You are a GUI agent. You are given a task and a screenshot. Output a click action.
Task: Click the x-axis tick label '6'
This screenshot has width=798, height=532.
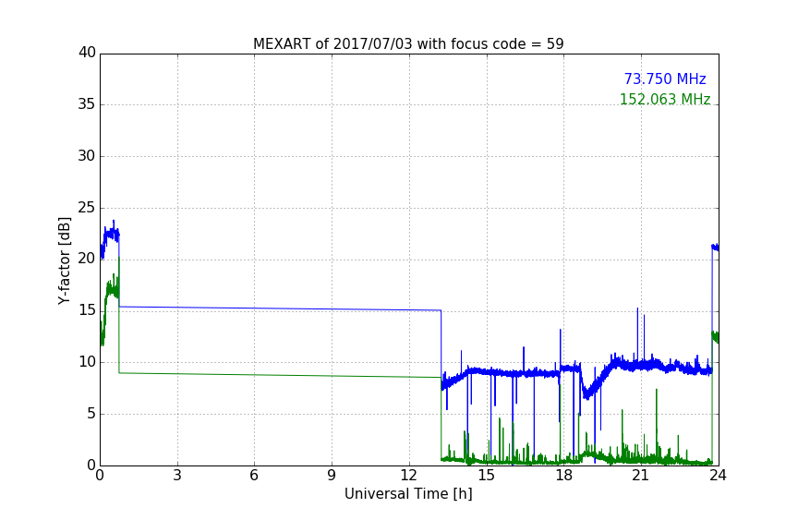254,476
